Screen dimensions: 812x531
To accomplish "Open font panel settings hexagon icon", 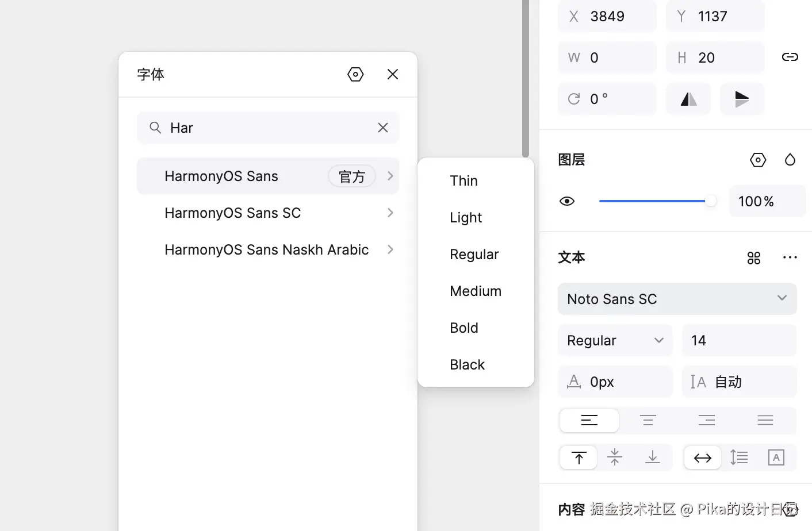I will click(355, 74).
